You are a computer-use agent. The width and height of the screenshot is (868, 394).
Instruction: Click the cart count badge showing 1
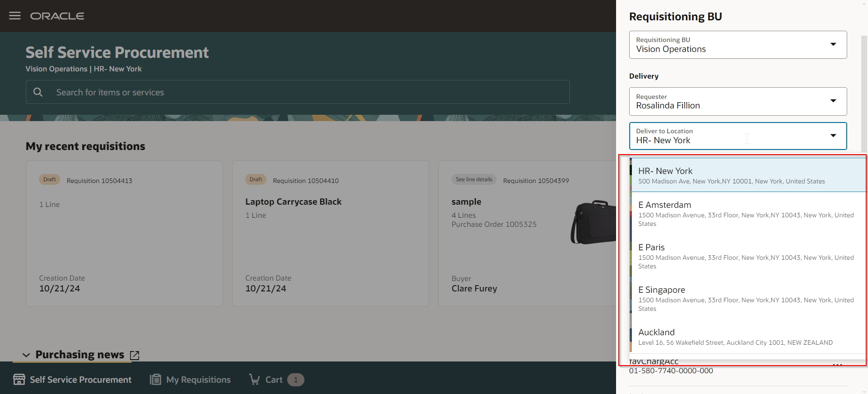(x=296, y=380)
